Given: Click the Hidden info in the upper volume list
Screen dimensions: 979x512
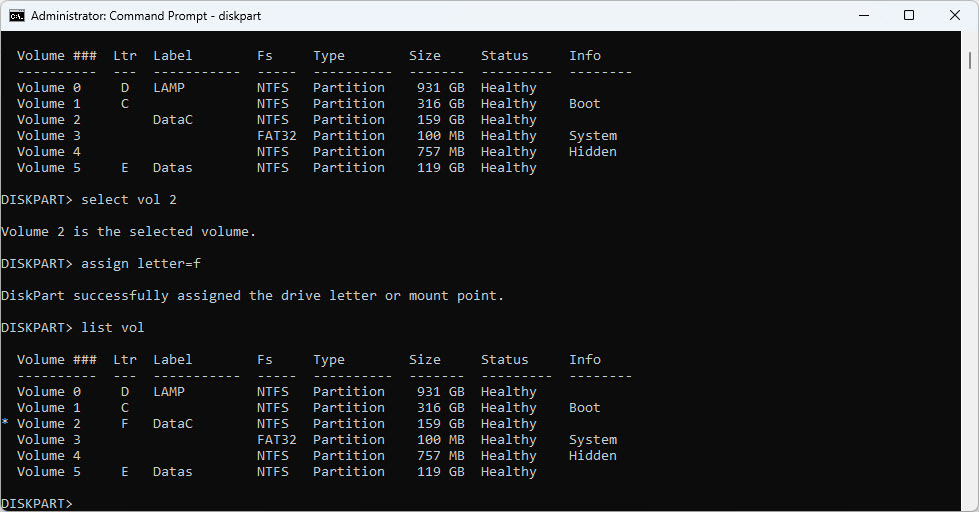Looking at the screenshot, I should point(592,152).
